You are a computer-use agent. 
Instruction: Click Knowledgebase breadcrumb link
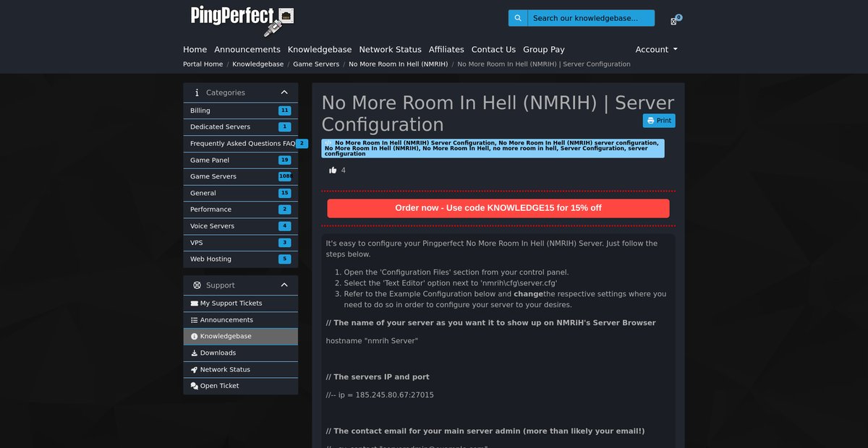[258, 64]
